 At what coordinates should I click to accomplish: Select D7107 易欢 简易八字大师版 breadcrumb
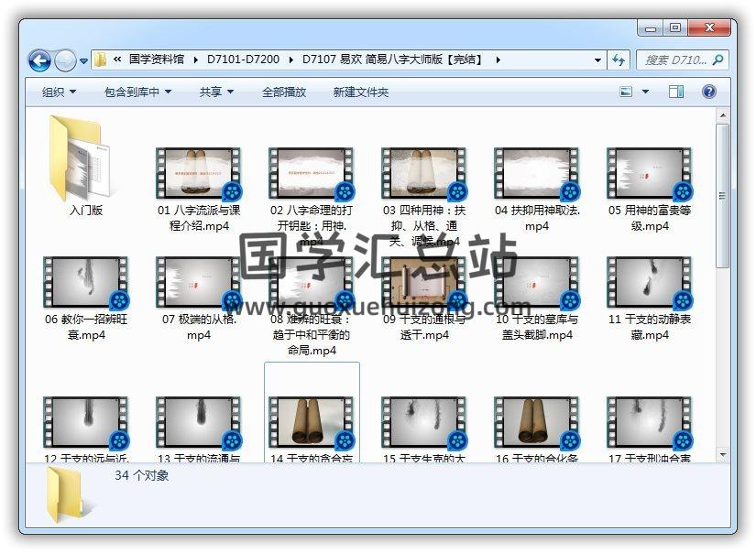(393, 60)
